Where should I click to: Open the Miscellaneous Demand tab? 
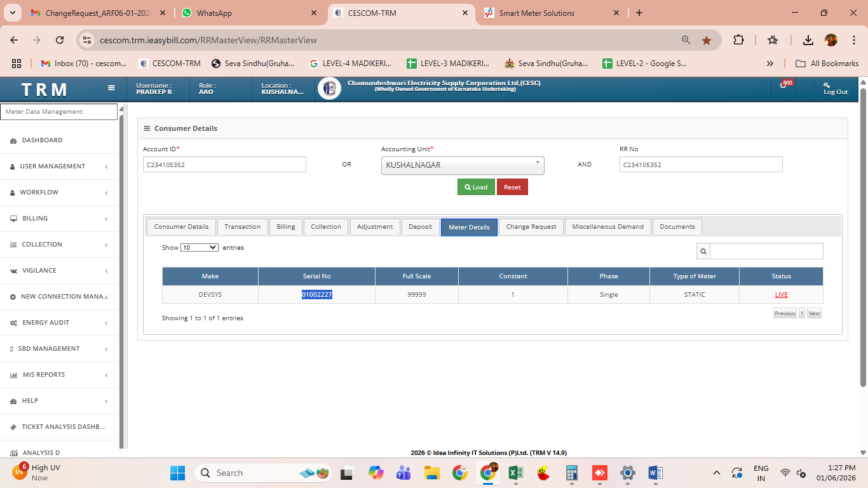point(607,227)
